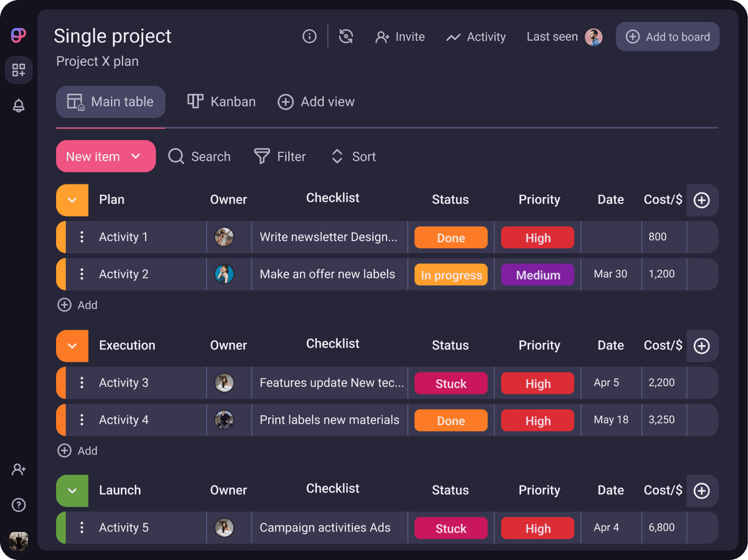Collapse the Plan group

(x=72, y=200)
